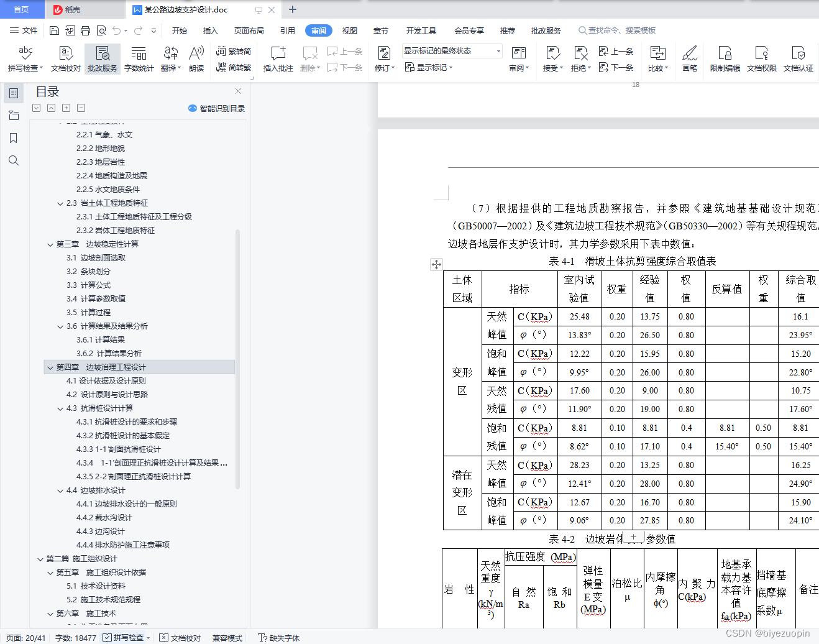Activate the 画笔 pen tool
The image size is (819, 644).
click(690, 59)
